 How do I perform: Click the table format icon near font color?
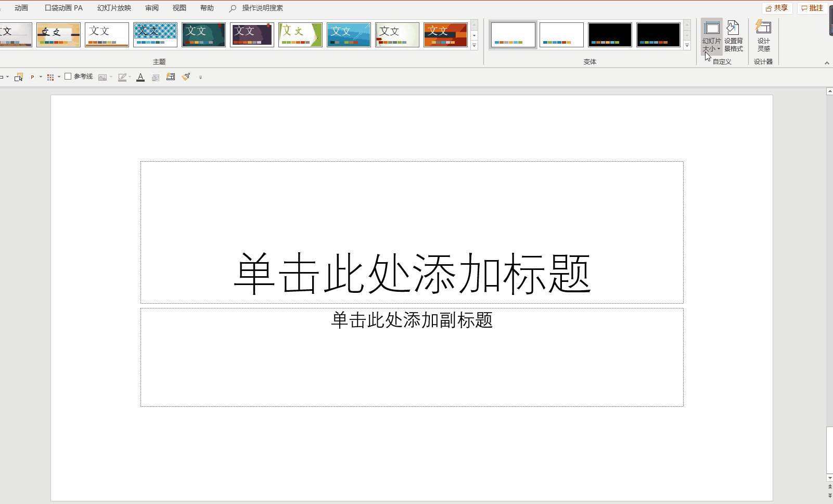(156, 76)
